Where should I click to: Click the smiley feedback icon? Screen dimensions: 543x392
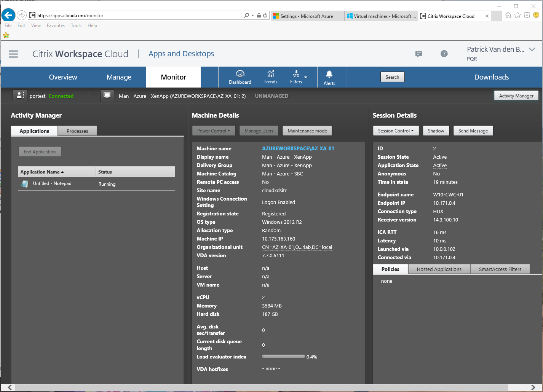tap(536, 15)
